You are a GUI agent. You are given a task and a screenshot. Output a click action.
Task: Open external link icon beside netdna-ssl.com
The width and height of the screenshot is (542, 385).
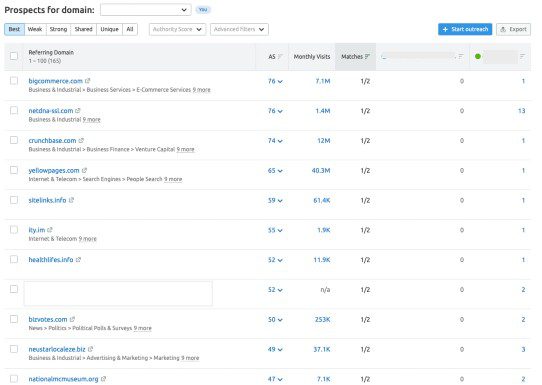pos(78,111)
